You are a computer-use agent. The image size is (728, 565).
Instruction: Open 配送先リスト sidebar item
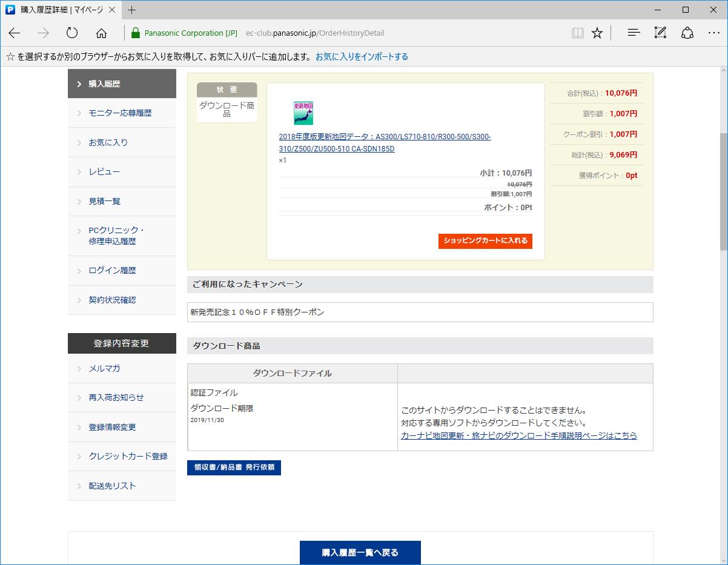point(122,486)
